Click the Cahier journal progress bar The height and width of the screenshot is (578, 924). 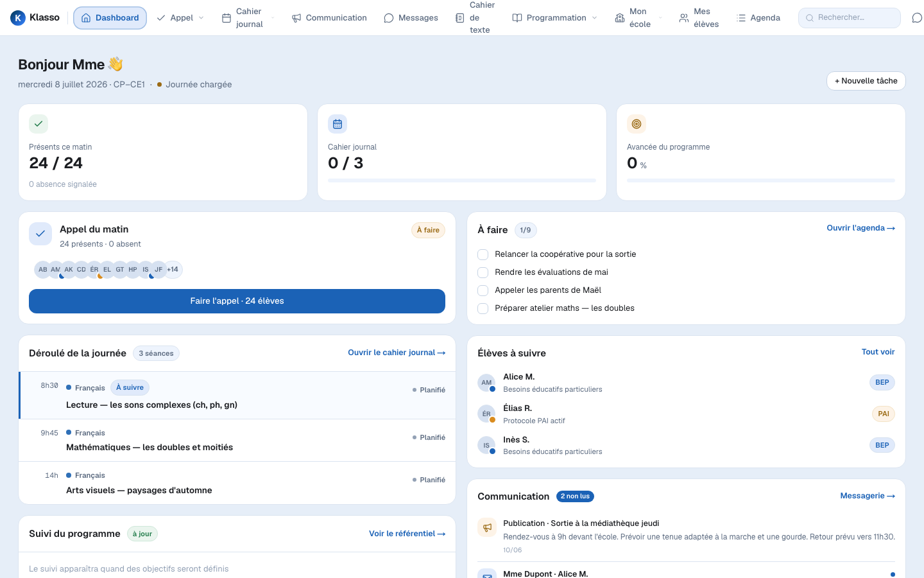(462, 180)
